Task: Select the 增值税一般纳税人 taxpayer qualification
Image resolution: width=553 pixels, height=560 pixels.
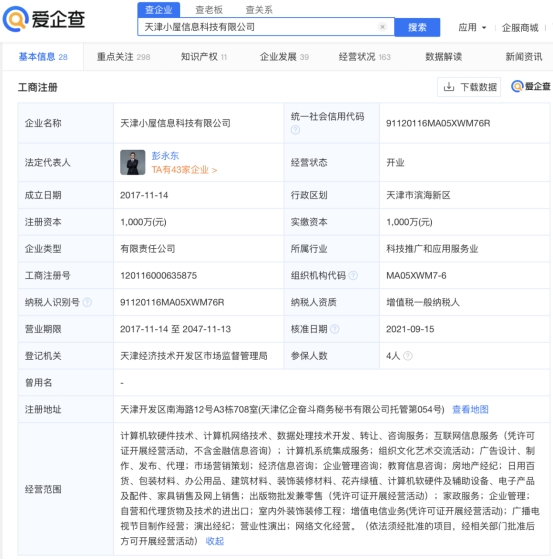Action: point(423,302)
